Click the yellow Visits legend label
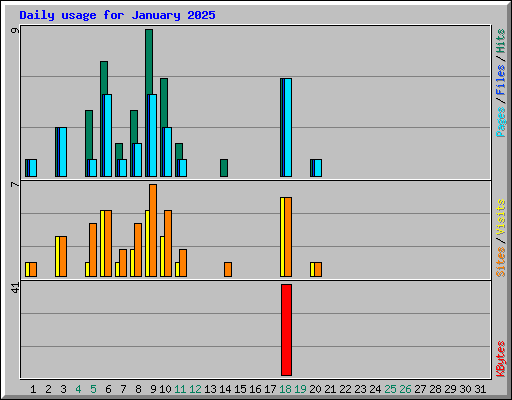This screenshot has height=400, width=512. click(x=501, y=217)
